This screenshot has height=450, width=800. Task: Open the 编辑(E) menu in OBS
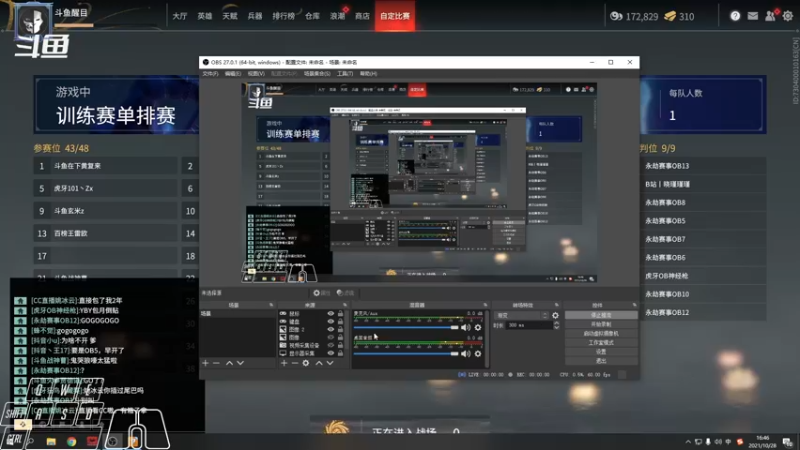[233, 73]
